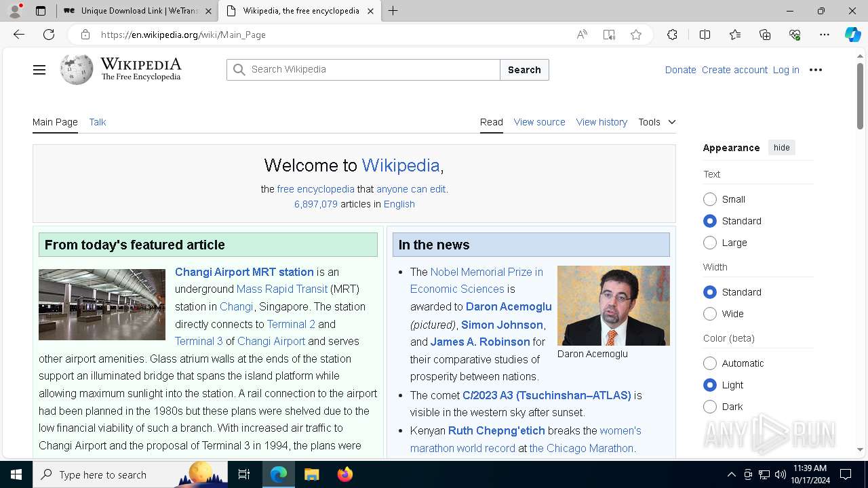Open Edge Settings and more menu

[x=825, y=35]
